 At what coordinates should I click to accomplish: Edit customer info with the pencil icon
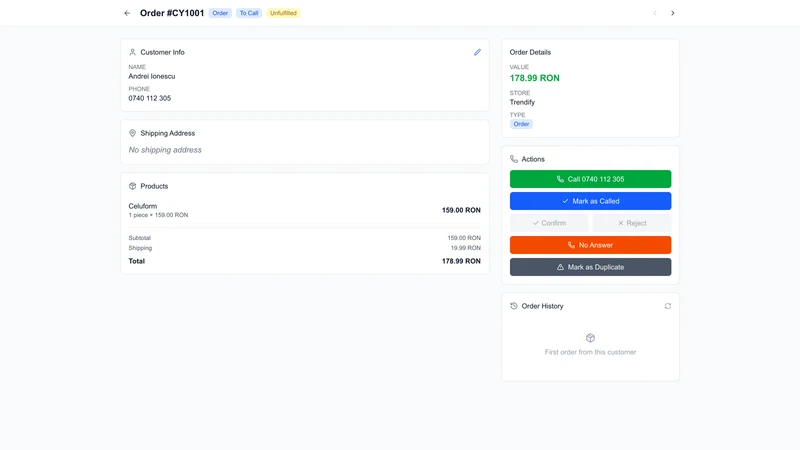pyautogui.click(x=477, y=52)
